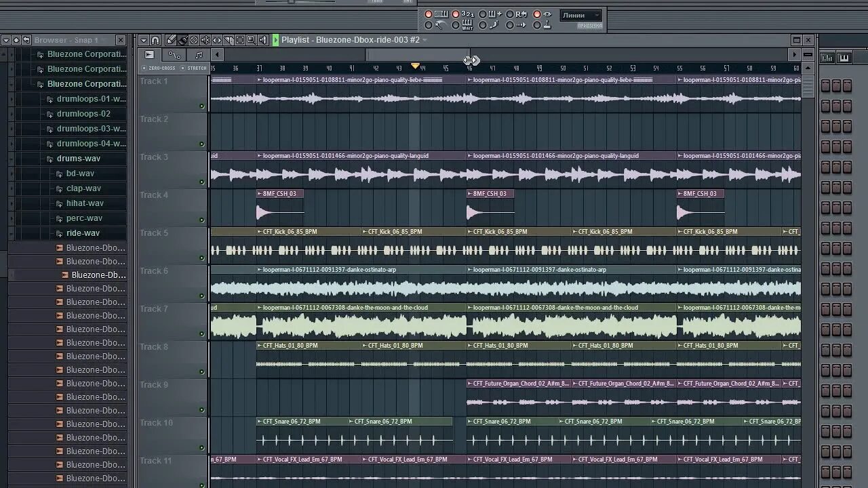Screen dimensions: 868x488
Task: Click the Playlist scroll left arrow
Action: pyautogui.click(x=217, y=55)
